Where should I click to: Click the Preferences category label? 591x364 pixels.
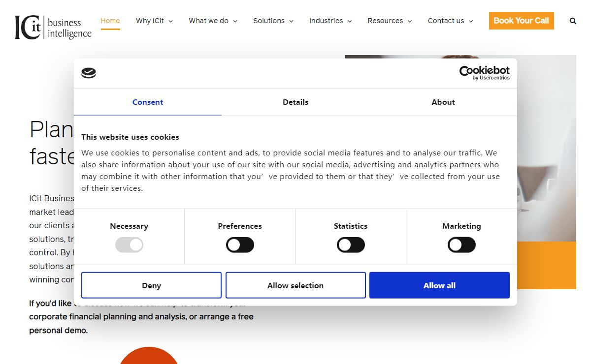point(240,226)
